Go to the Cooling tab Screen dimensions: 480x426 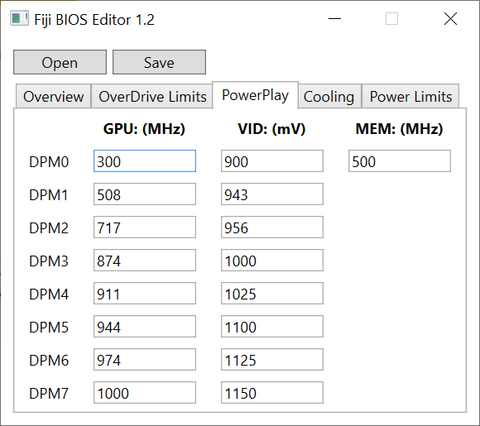329,97
